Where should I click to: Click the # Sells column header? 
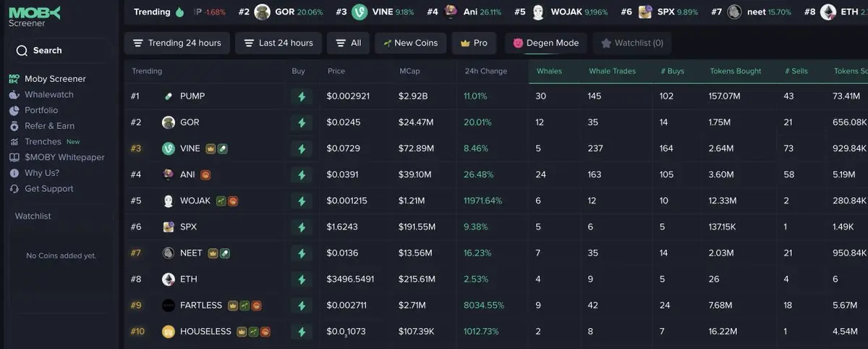pyautogui.click(x=796, y=71)
